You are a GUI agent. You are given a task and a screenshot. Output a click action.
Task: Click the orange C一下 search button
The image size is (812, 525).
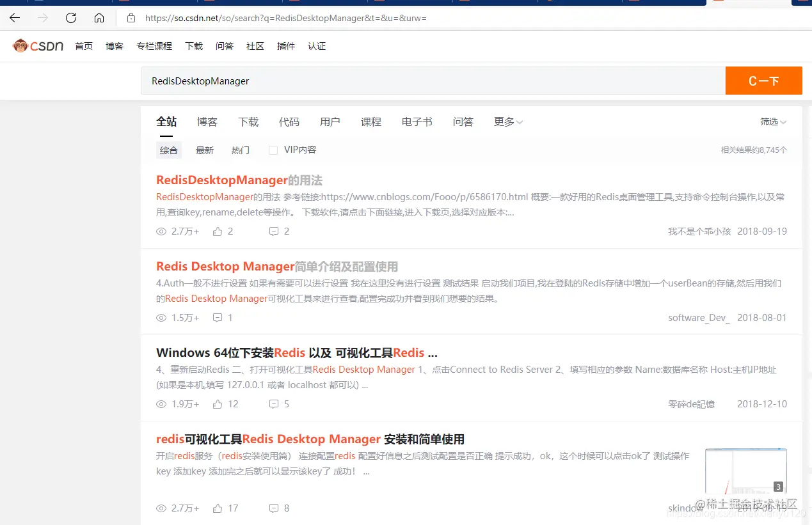pyautogui.click(x=763, y=81)
